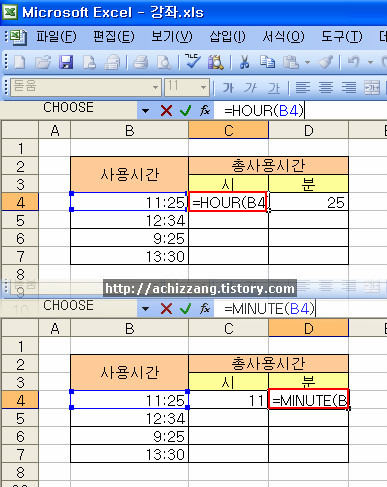
Task: Click the Undo arrow icon
Action: point(354,62)
